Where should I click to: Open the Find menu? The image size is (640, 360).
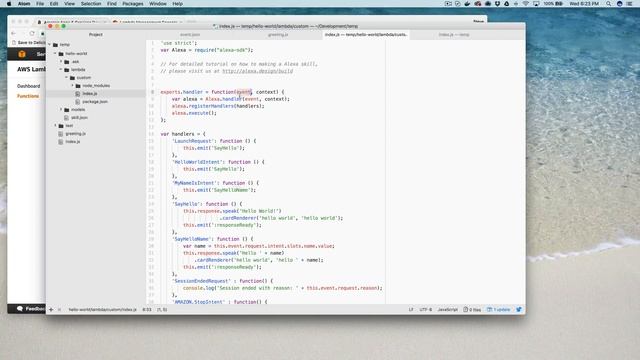pos(112,4)
